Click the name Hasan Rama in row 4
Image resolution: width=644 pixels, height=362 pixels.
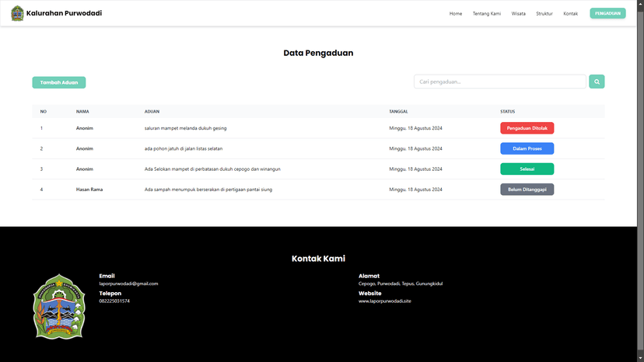pos(89,190)
